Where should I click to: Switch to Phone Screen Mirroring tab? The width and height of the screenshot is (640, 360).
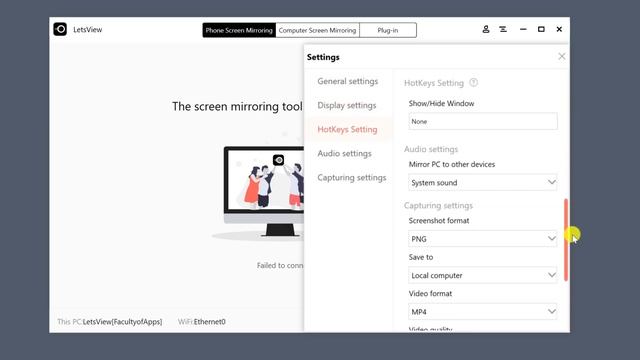pyautogui.click(x=239, y=30)
